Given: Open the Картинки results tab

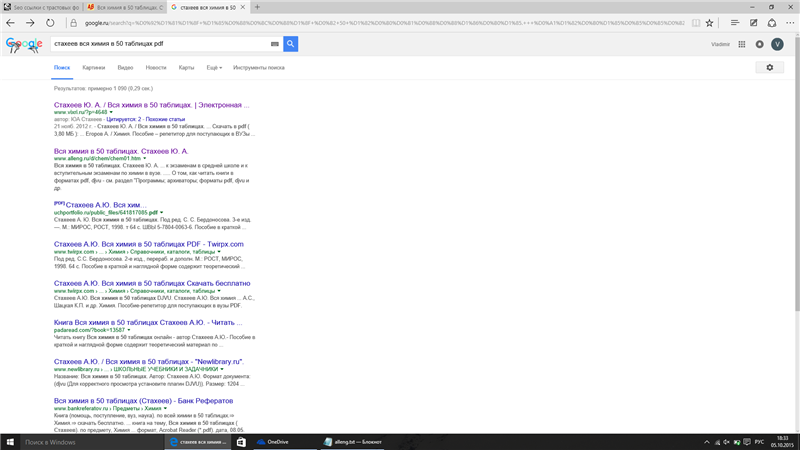Looking at the screenshot, I should [x=94, y=67].
